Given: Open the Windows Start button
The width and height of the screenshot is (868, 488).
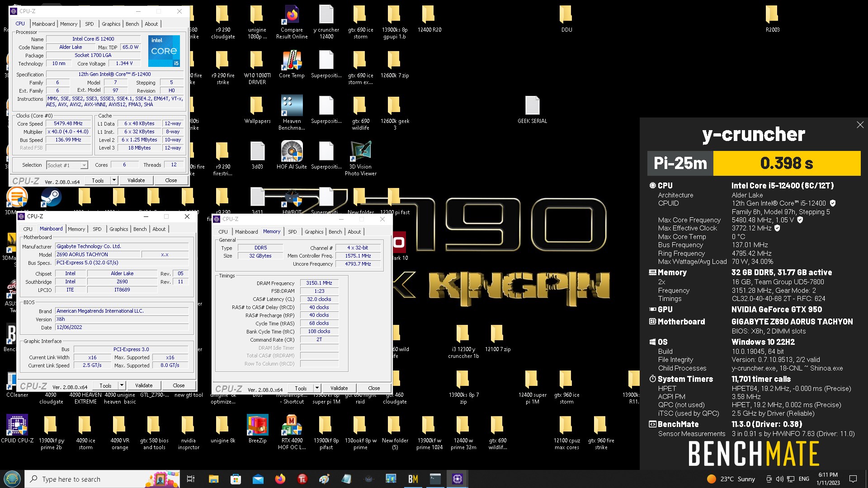Looking at the screenshot, I should [12, 479].
